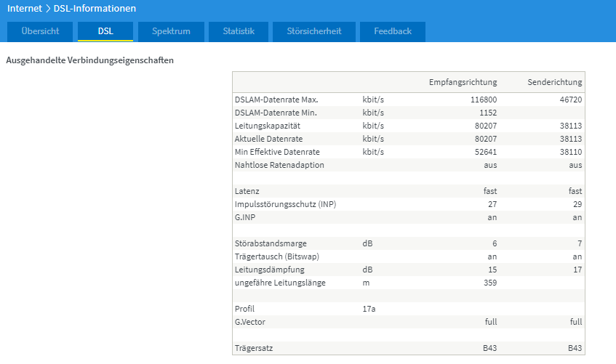Select the DSL tab
616x364 pixels.
(105, 31)
